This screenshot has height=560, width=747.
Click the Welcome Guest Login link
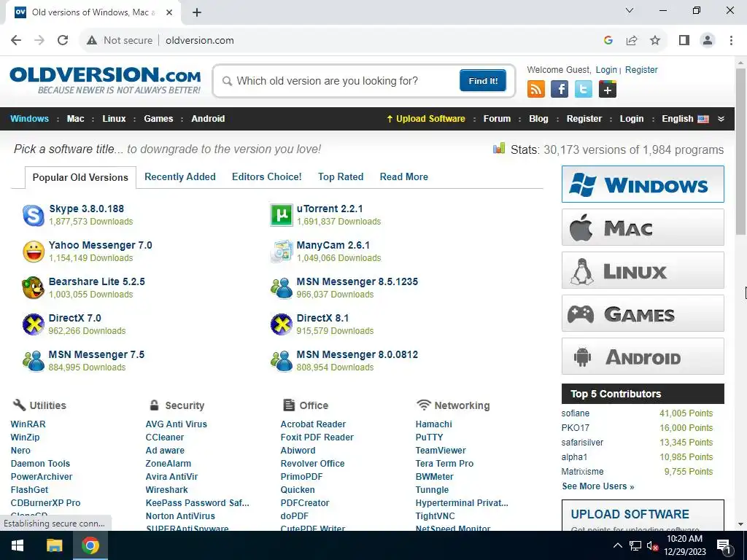606,69
